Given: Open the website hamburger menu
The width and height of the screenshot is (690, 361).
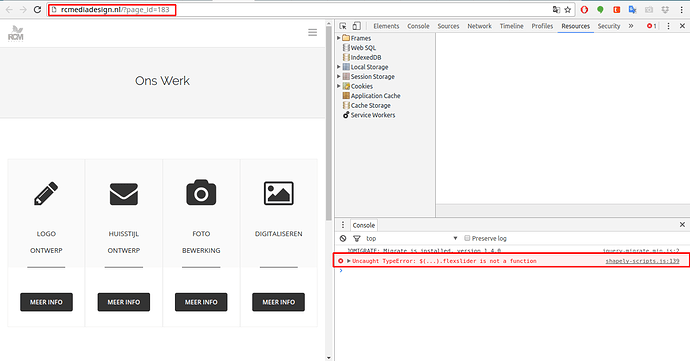Looking at the screenshot, I should click(x=312, y=33).
